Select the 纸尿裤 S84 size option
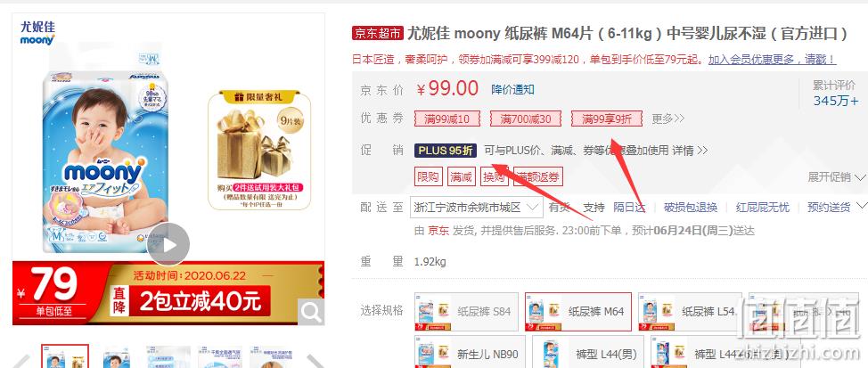 pyautogui.click(x=466, y=312)
